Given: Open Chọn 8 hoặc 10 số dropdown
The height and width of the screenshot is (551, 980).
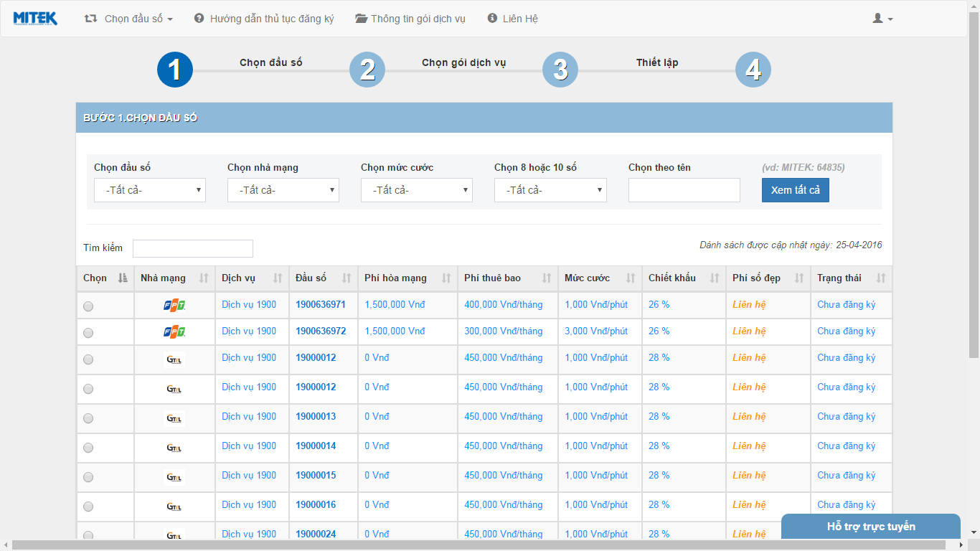Looking at the screenshot, I should (550, 190).
